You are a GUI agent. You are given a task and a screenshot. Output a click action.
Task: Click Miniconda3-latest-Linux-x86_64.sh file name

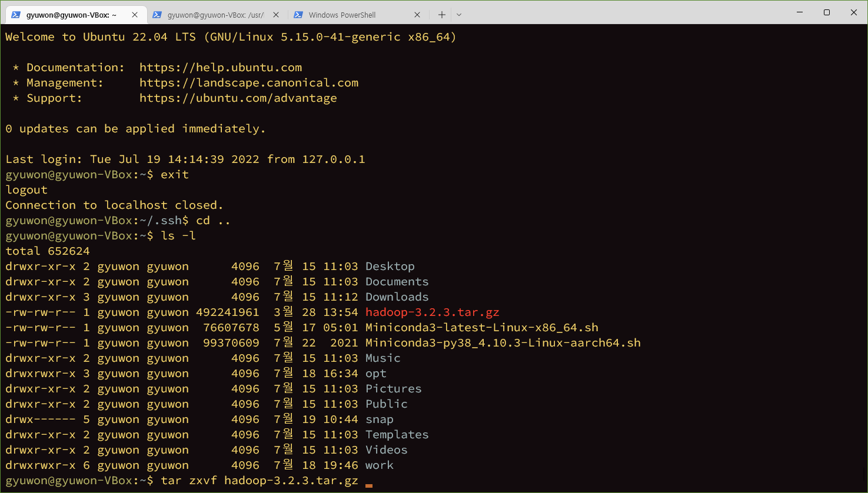point(482,328)
